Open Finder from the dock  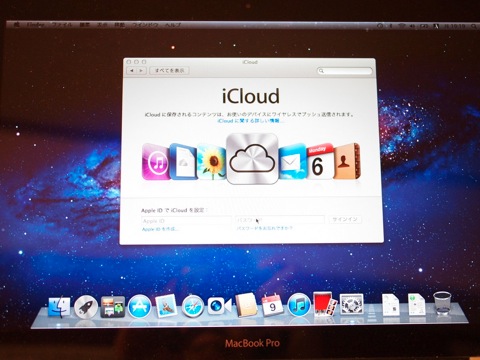tap(59, 306)
